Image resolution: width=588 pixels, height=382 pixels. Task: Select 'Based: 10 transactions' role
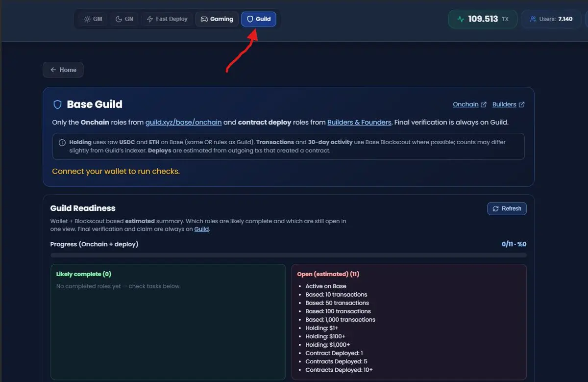pyautogui.click(x=336, y=295)
